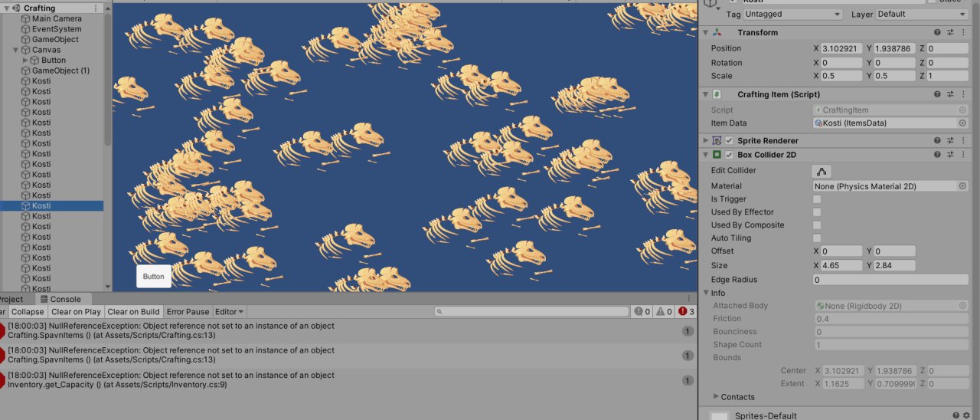
Task: Switch to the Project tab
Action: tap(12, 300)
